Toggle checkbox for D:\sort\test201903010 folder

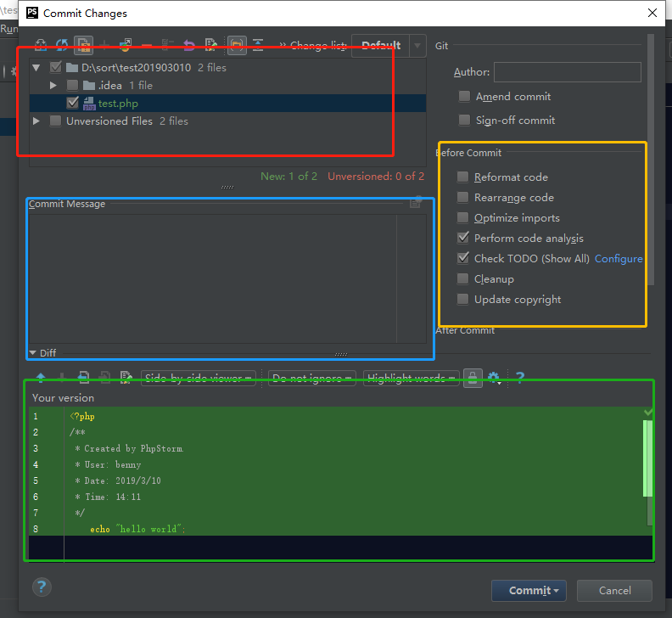coord(56,67)
